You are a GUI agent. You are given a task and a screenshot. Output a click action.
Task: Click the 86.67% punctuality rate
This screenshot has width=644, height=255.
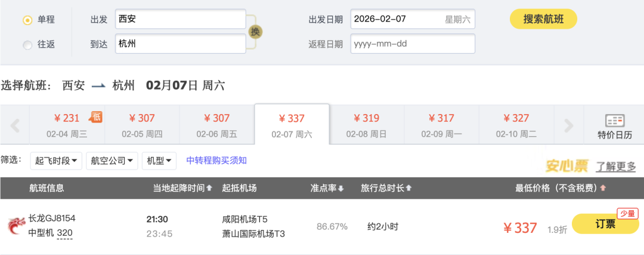coord(332,226)
